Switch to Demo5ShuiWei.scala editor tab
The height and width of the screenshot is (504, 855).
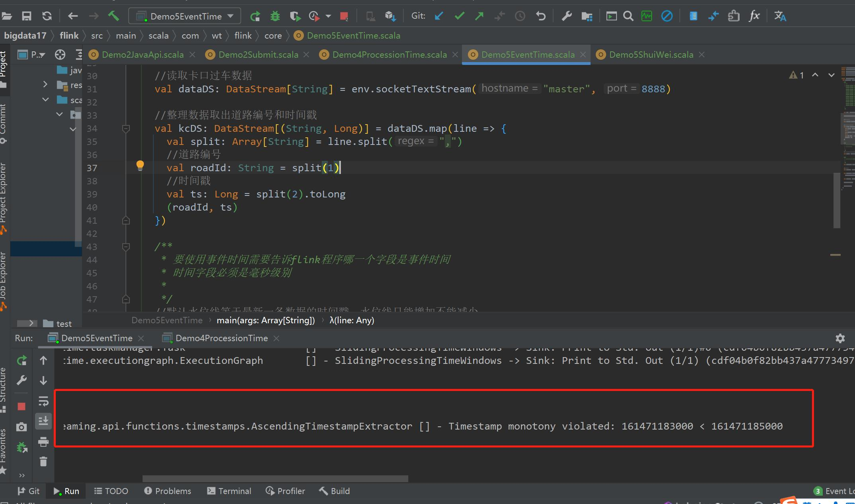[651, 55]
